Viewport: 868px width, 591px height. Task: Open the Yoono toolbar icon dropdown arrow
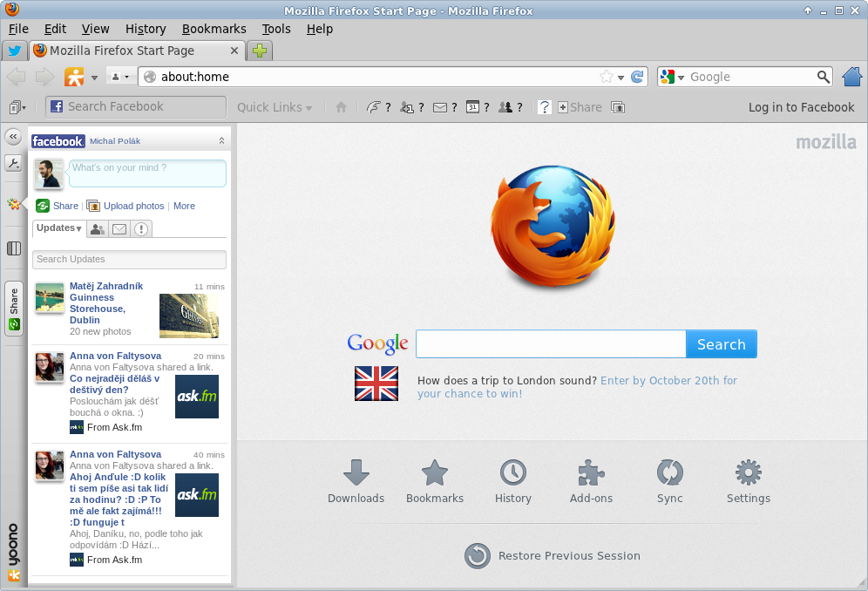(95, 78)
